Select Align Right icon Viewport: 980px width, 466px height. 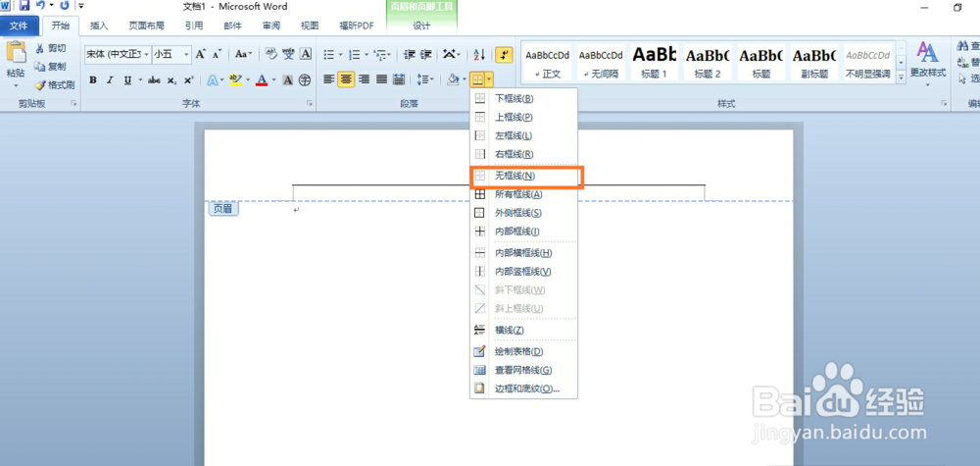tap(364, 79)
